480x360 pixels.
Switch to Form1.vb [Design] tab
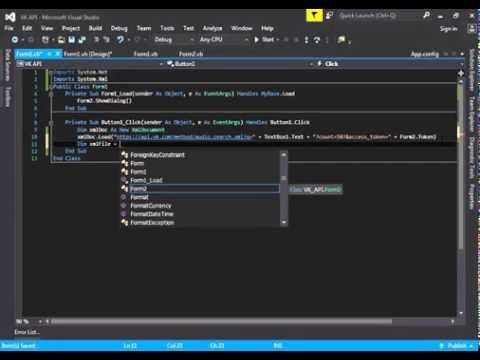click(x=88, y=54)
